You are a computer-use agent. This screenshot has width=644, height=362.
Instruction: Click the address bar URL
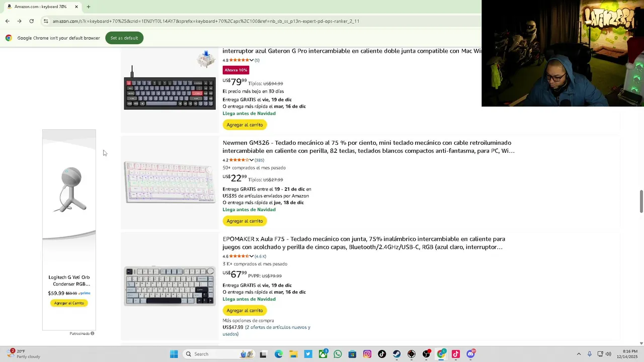[x=205, y=21]
